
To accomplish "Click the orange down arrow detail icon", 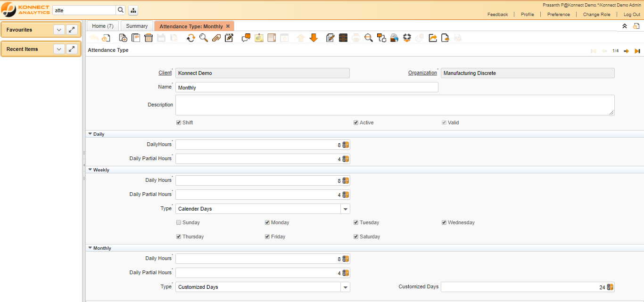I will point(314,38).
